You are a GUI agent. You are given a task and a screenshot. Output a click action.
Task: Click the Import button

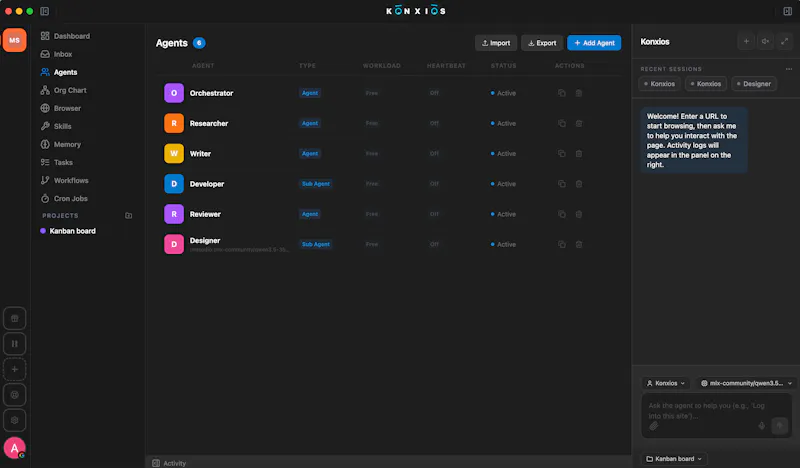click(x=496, y=43)
